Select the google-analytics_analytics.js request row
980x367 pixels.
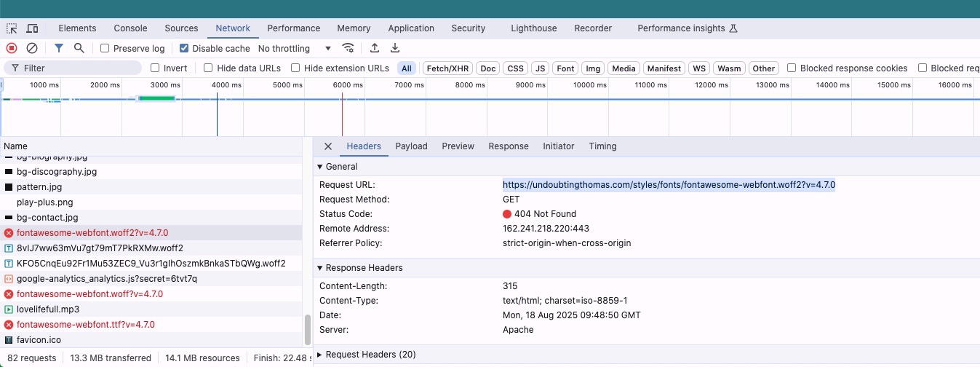point(151,279)
